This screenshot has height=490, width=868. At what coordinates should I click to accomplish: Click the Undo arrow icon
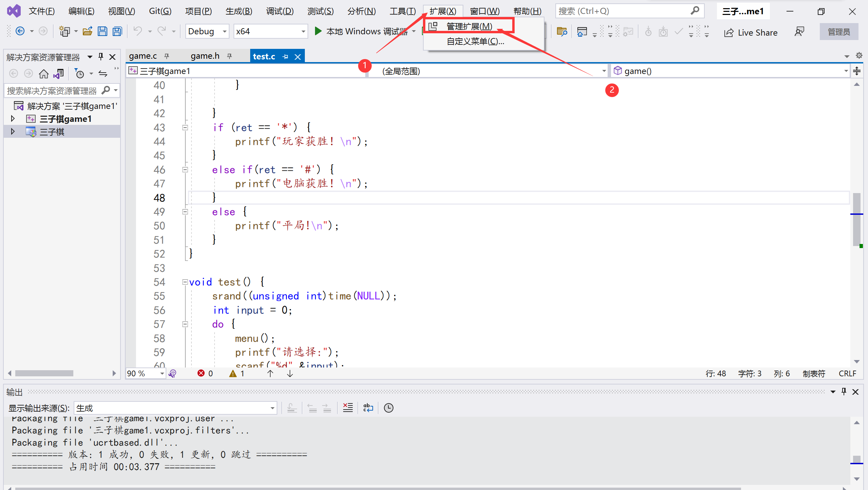137,31
